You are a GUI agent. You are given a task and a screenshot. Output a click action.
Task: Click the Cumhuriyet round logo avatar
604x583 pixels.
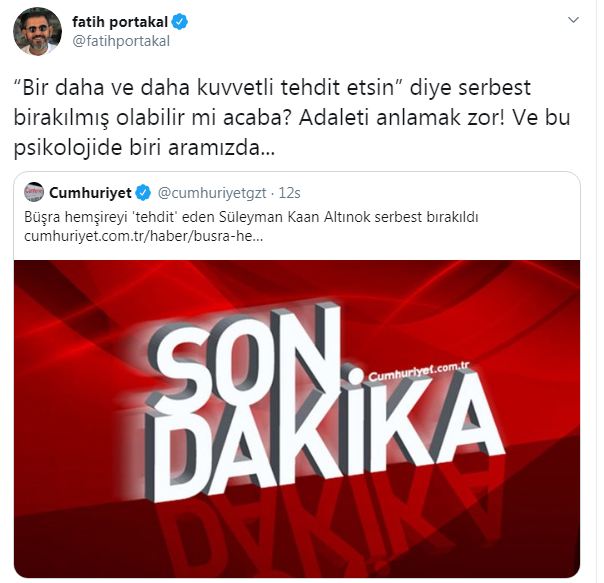[x=34, y=192]
